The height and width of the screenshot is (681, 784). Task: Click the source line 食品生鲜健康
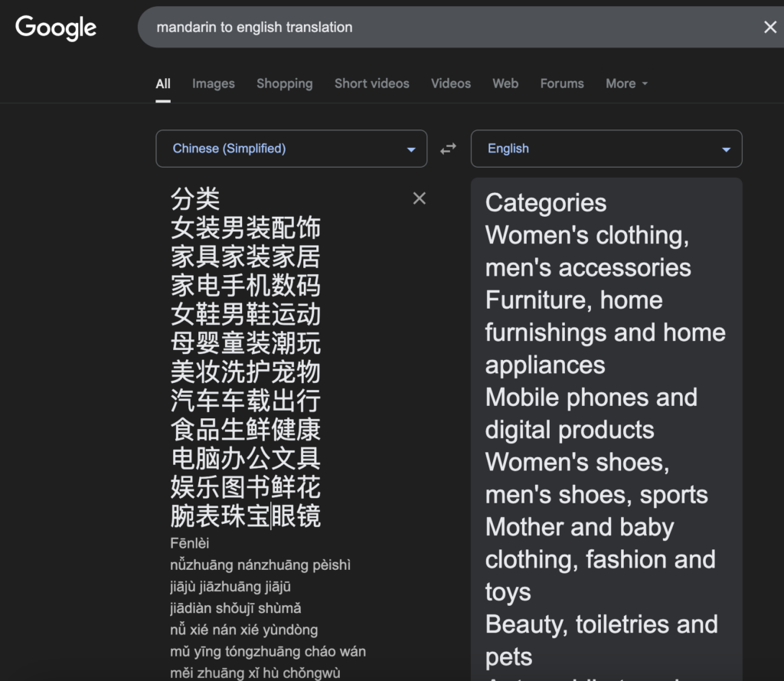click(x=246, y=429)
